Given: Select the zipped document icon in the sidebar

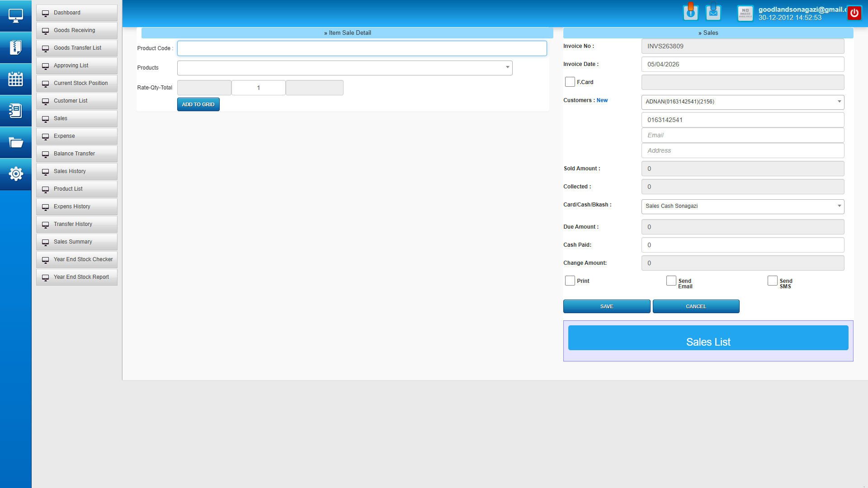Looking at the screenshot, I should [x=16, y=47].
